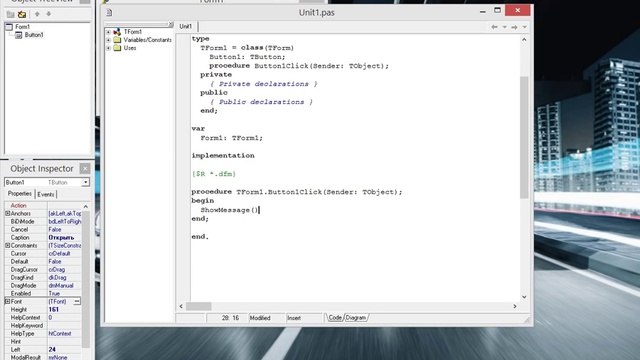Expand the Uses node in Code Explorer

pyautogui.click(x=108, y=48)
